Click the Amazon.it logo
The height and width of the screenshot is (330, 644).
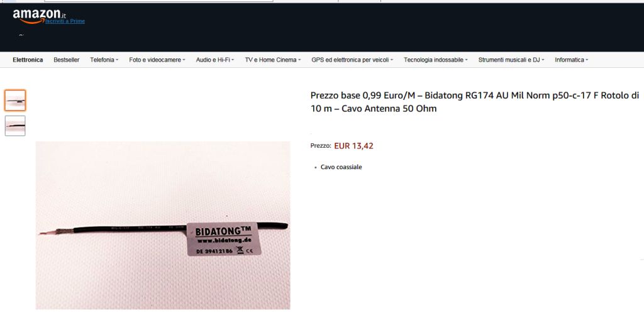point(39,16)
